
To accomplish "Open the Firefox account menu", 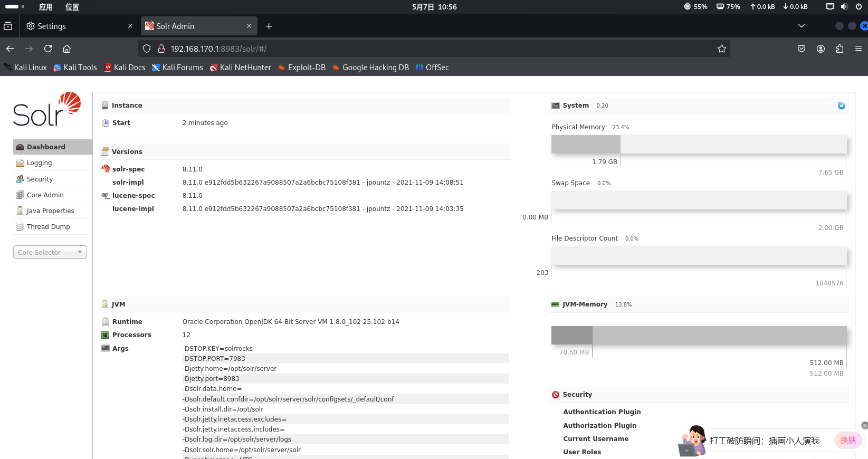I will pyautogui.click(x=821, y=49).
